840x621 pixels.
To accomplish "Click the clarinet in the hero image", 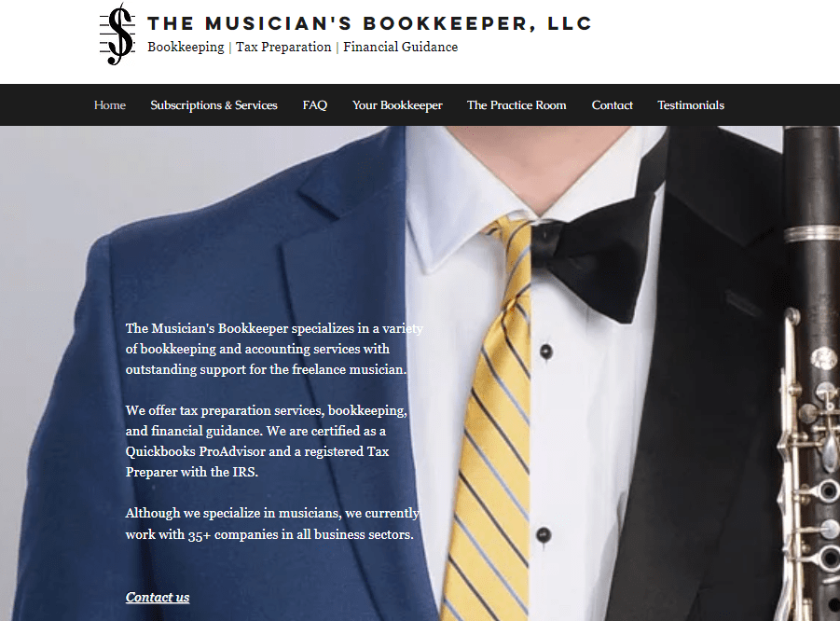I will pyautogui.click(x=809, y=374).
